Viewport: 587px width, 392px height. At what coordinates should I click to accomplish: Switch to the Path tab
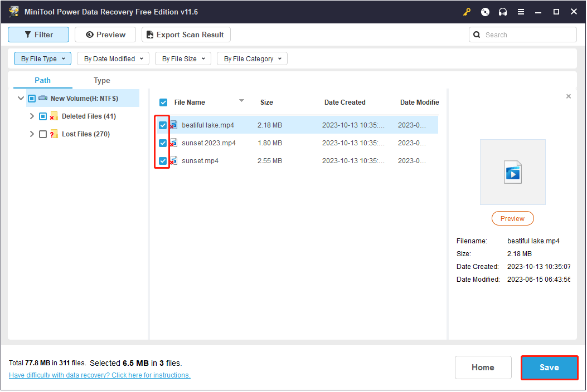tap(43, 80)
